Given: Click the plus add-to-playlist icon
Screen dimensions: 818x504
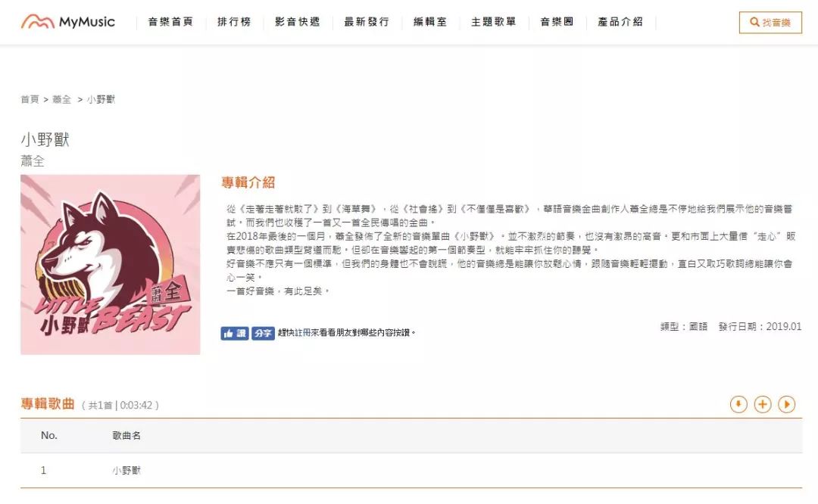Looking at the screenshot, I should click(762, 404).
